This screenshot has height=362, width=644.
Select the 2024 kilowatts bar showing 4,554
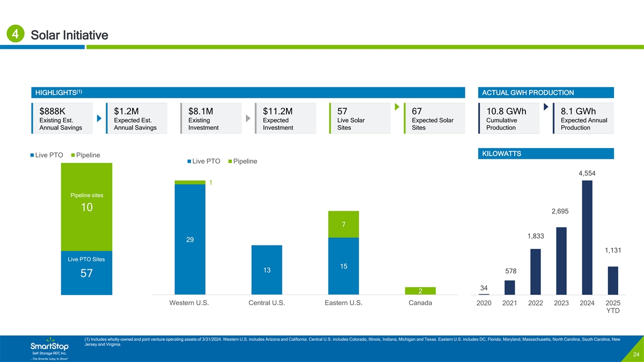pyautogui.click(x=587, y=237)
